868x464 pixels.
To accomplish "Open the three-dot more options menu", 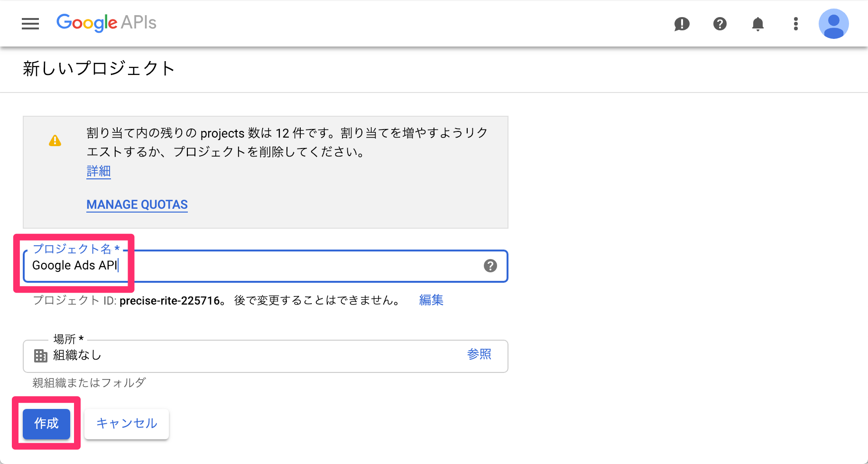I will point(796,24).
